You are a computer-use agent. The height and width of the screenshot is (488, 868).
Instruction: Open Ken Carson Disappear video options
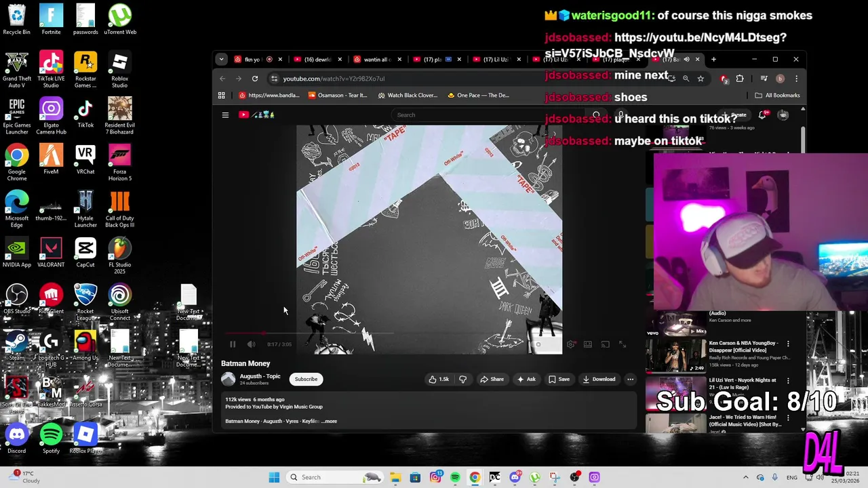tap(788, 344)
